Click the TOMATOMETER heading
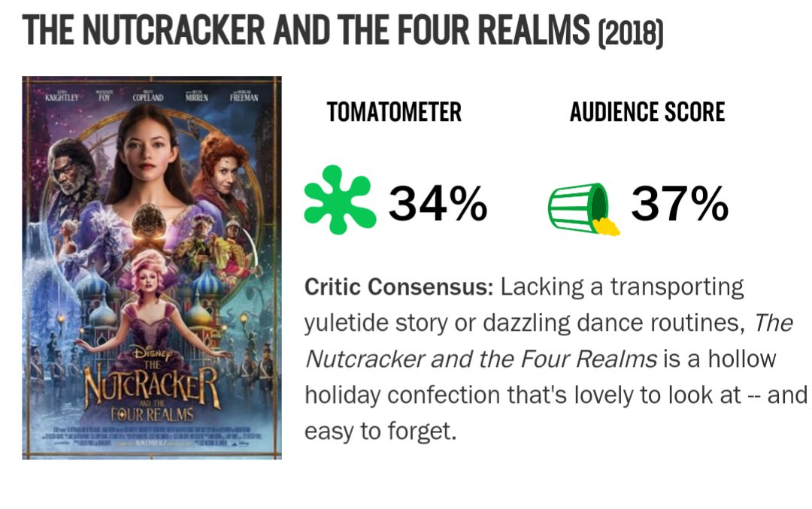The width and height of the screenshot is (812, 509). [x=394, y=113]
